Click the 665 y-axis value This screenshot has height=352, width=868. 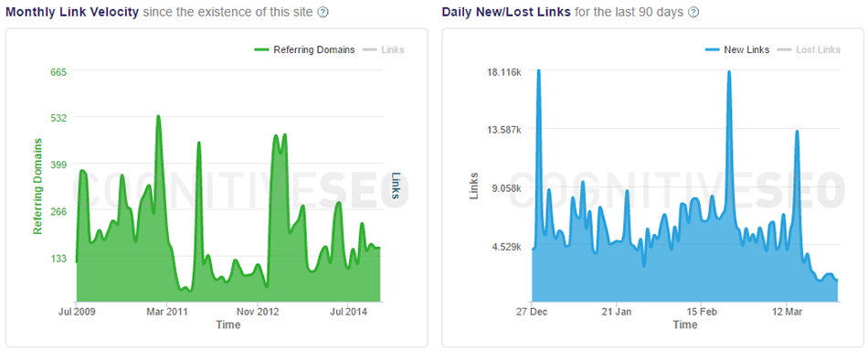click(58, 71)
